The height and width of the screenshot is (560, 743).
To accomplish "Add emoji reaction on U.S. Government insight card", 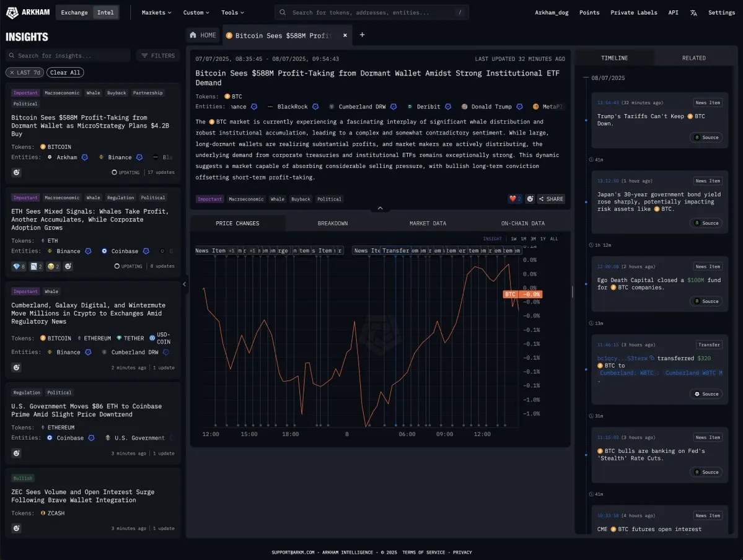I will pyautogui.click(x=17, y=453).
